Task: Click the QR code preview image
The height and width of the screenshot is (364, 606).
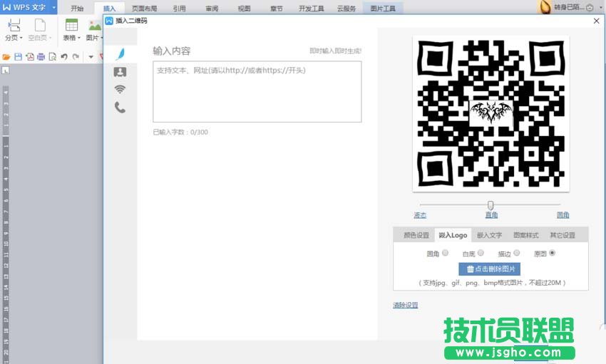Action: [491, 114]
